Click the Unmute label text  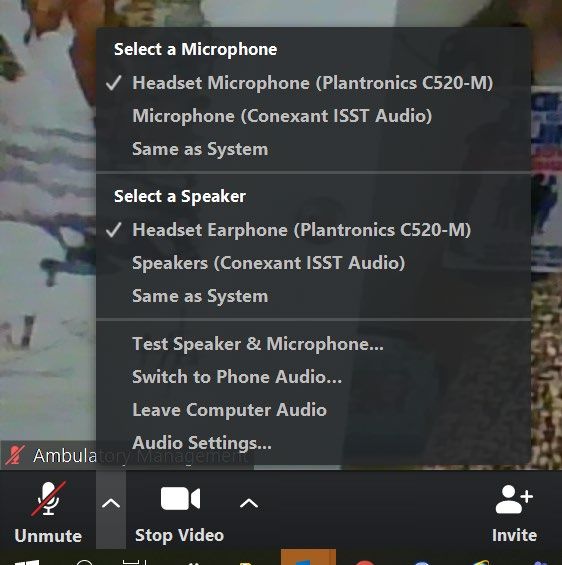48,536
